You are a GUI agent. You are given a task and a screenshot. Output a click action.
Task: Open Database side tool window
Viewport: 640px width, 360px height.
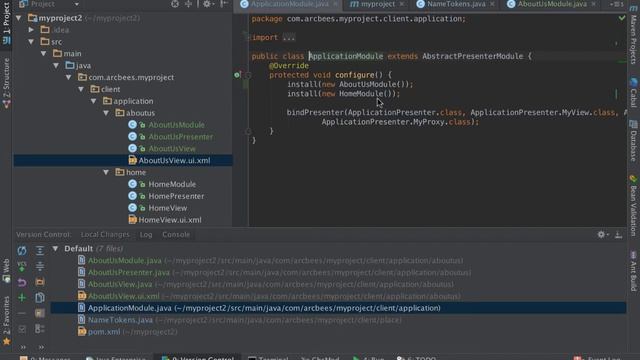pyautogui.click(x=633, y=141)
